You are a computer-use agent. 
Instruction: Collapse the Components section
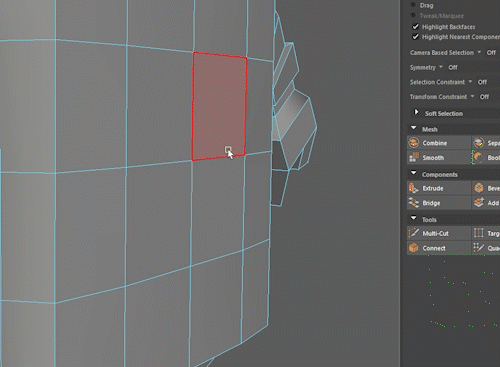tap(414, 173)
